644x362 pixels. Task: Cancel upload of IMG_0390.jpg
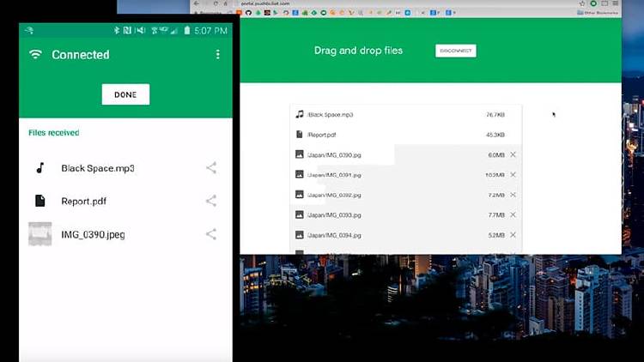(x=513, y=154)
